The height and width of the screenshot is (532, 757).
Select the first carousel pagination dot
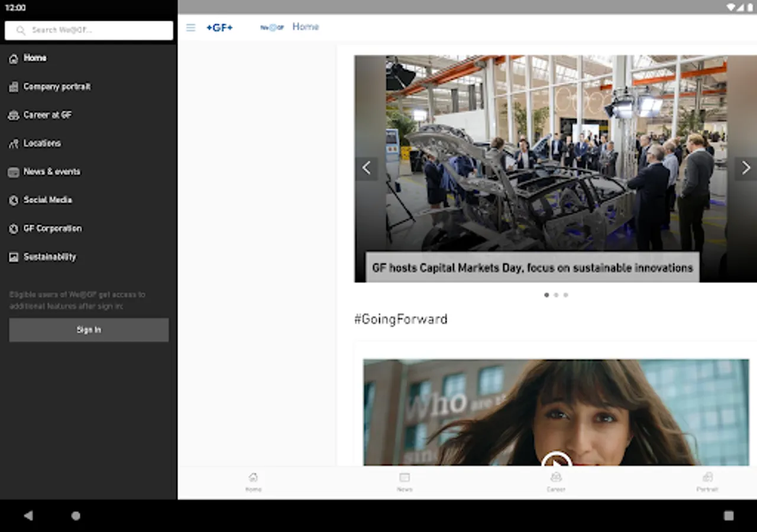click(x=546, y=295)
